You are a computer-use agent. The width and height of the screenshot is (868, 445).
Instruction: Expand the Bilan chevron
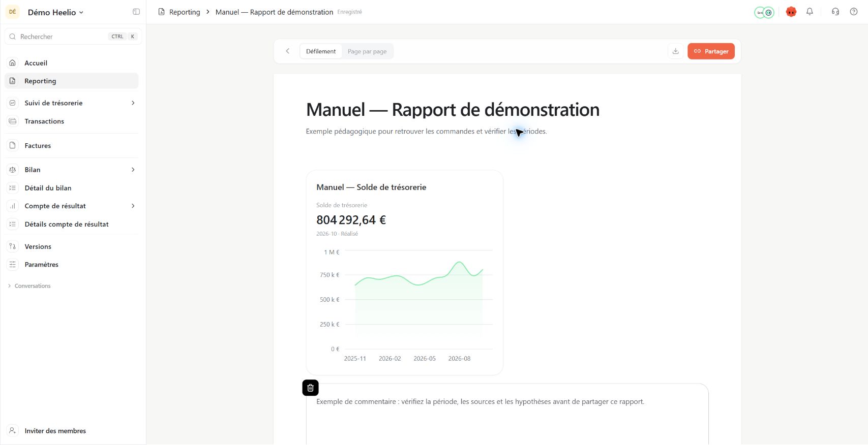pos(133,170)
